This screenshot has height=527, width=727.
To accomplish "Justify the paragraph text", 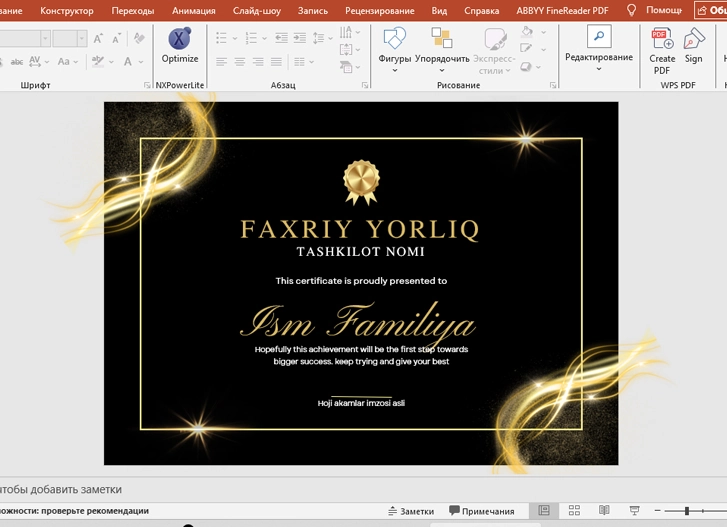I will point(276,62).
